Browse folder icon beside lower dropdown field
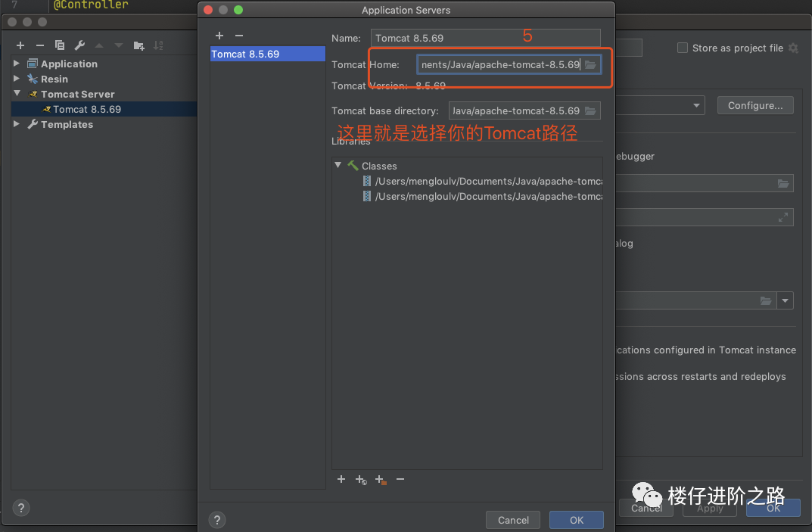This screenshot has height=532, width=812. (x=766, y=300)
